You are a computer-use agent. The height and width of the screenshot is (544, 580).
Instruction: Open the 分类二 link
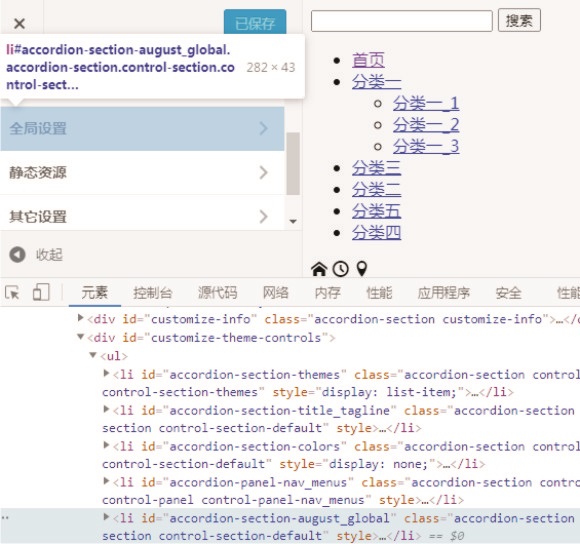click(376, 190)
